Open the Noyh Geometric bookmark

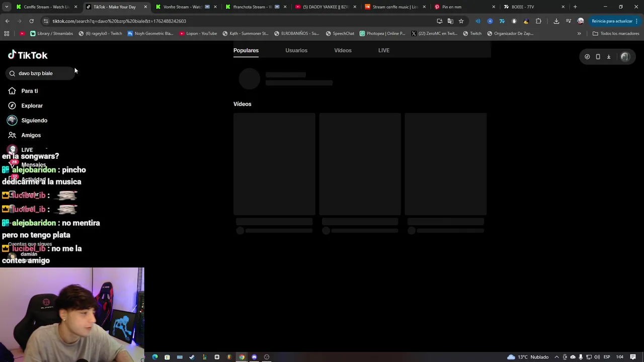[150, 34]
